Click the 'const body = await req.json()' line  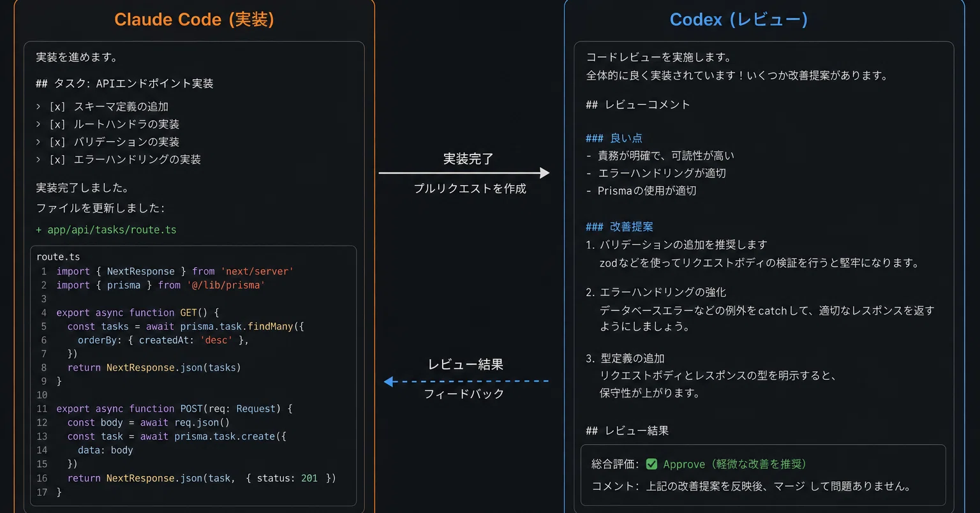[x=149, y=422]
